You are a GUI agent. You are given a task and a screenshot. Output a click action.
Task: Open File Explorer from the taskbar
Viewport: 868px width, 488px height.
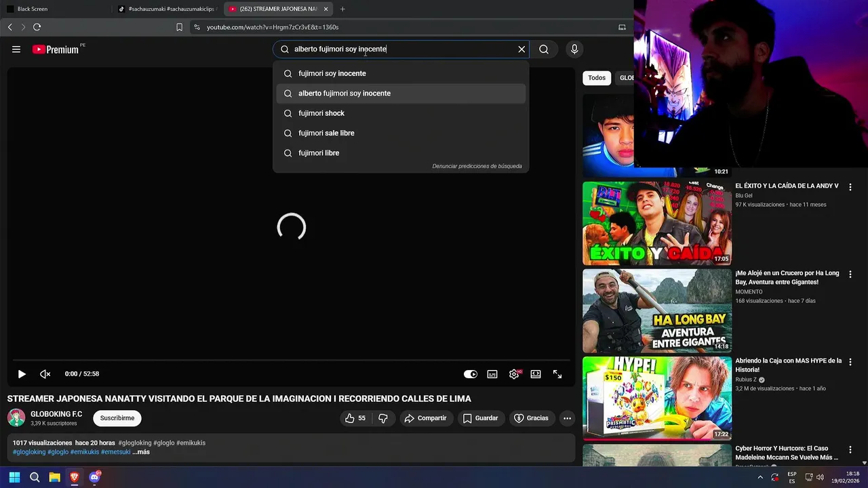[x=54, y=477]
